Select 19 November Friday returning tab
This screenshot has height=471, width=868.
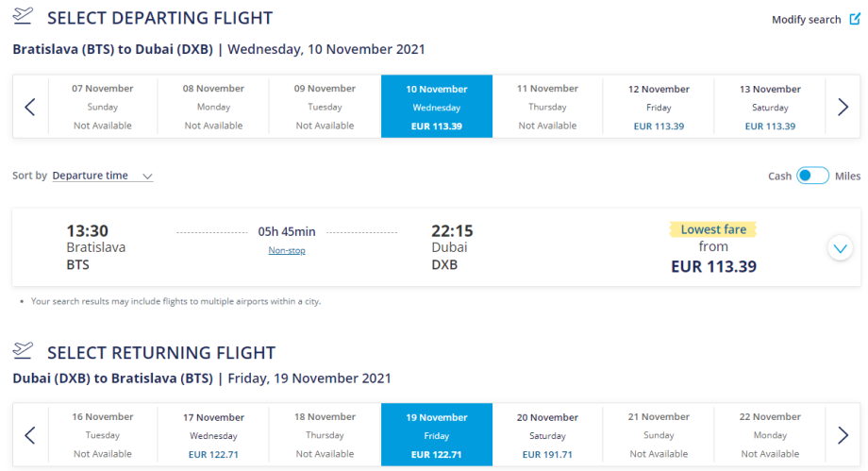pos(436,435)
